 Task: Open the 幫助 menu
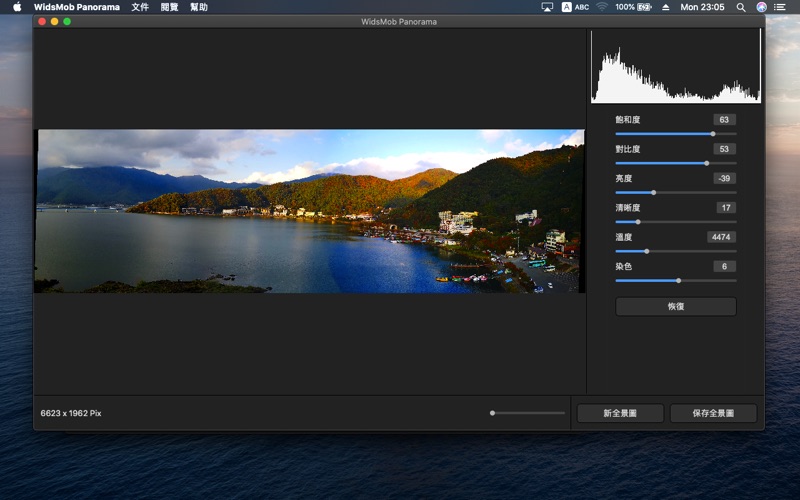tap(199, 7)
